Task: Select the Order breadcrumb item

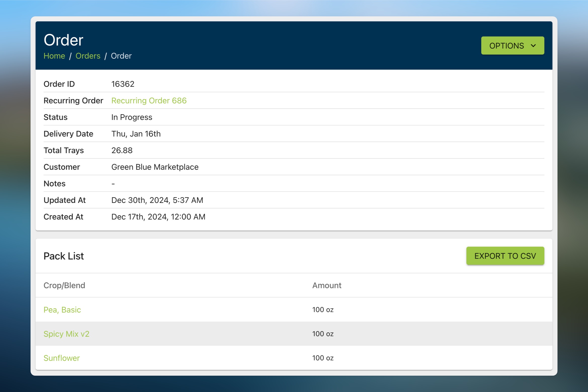Action: point(121,56)
